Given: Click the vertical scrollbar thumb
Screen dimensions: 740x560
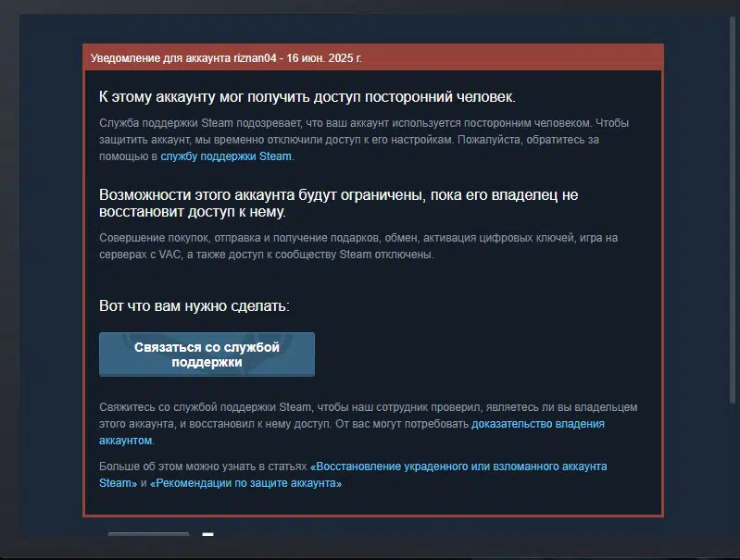Looking at the screenshot, I should tap(733, 210).
